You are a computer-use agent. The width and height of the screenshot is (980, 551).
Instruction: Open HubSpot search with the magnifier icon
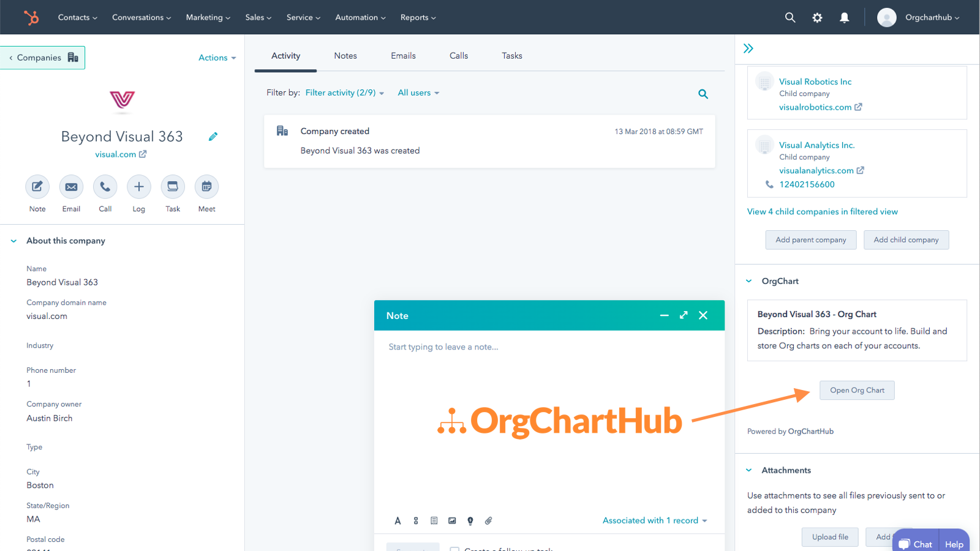coord(790,17)
